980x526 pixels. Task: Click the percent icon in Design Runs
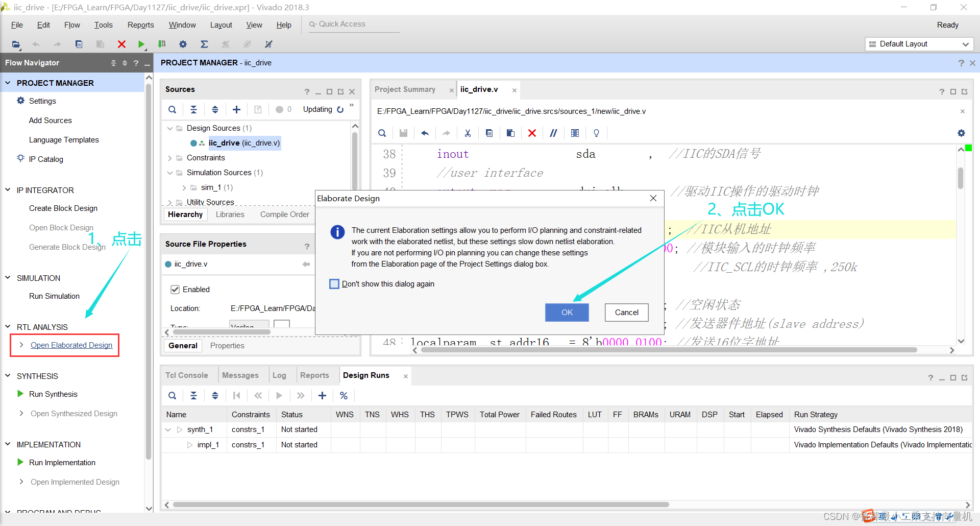click(x=344, y=395)
